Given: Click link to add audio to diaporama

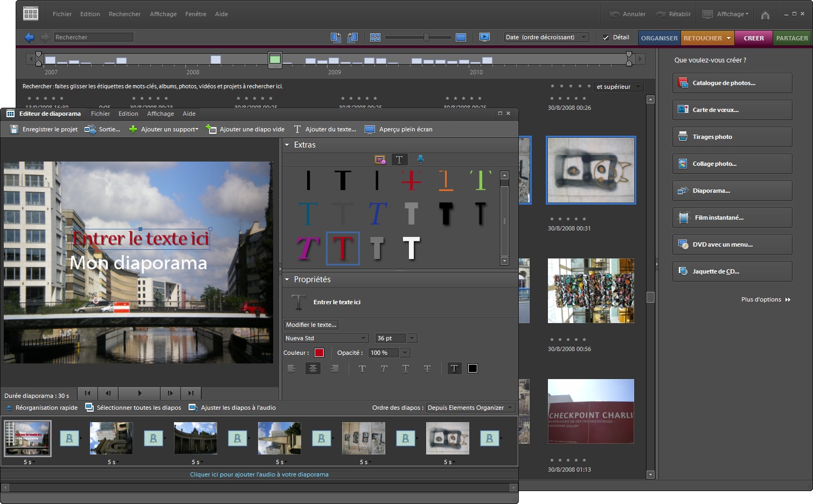Looking at the screenshot, I should [x=259, y=474].
